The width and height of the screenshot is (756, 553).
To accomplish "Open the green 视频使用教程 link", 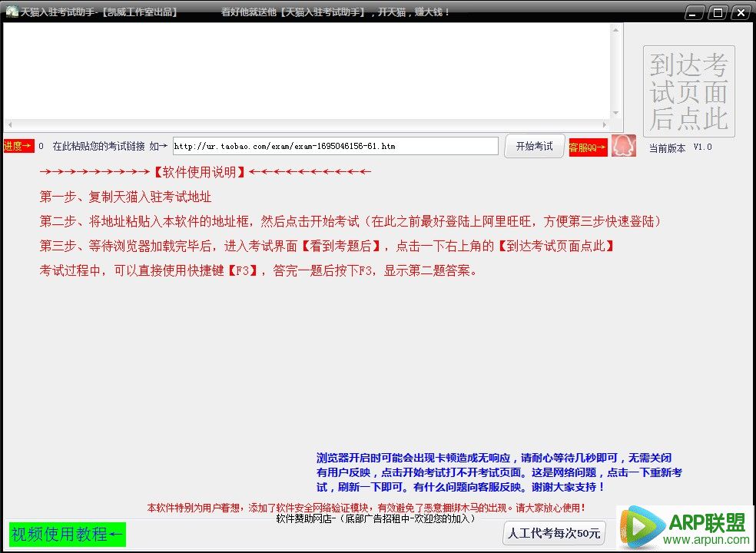I will point(67,534).
